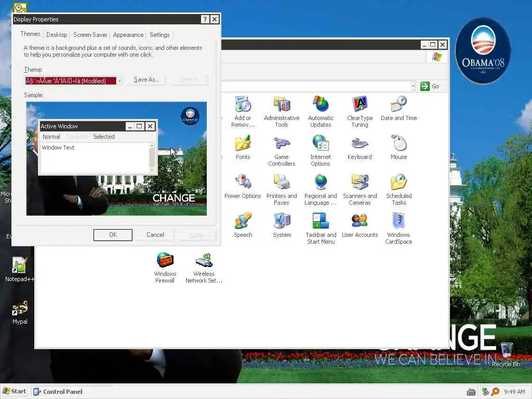
Task: Expand Control Panel address bar dropdown
Action: [x=413, y=86]
